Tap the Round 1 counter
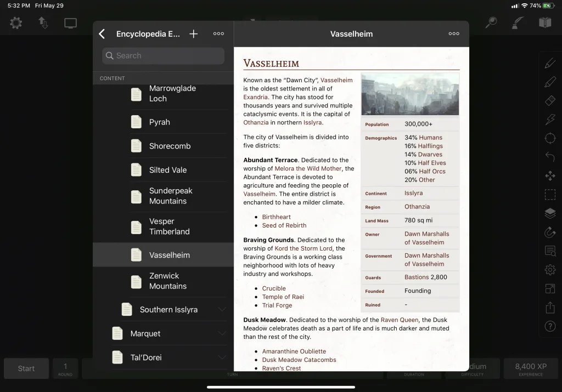Screen dimensions: 562x392 click(x=65, y=368)
